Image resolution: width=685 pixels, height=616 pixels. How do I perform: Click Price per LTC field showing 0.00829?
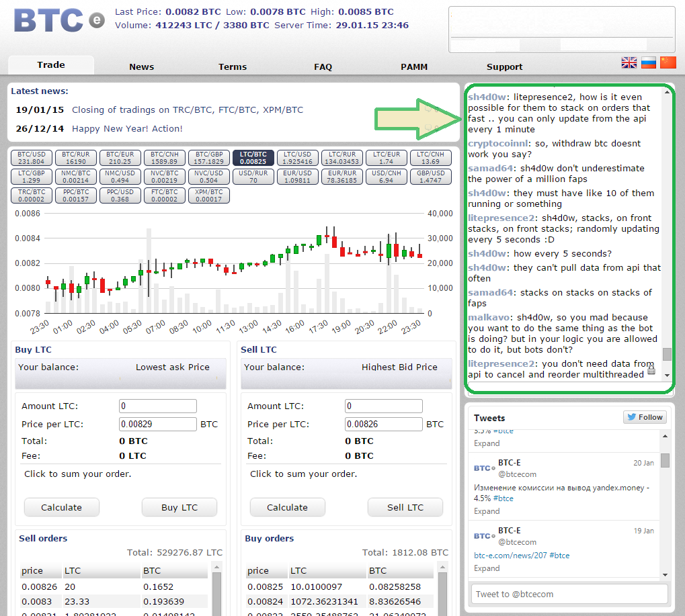[158, 424]
